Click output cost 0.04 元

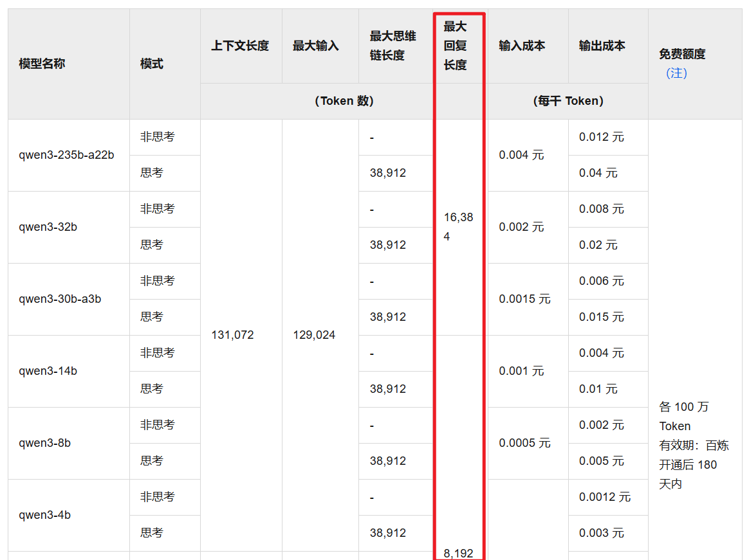click(598, 173)
